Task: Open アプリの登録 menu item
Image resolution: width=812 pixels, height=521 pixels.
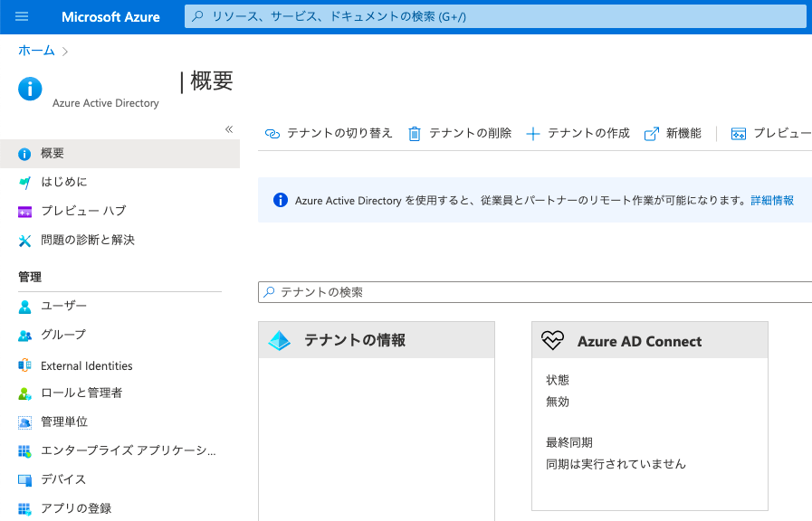Action: (x=119, y=508)
